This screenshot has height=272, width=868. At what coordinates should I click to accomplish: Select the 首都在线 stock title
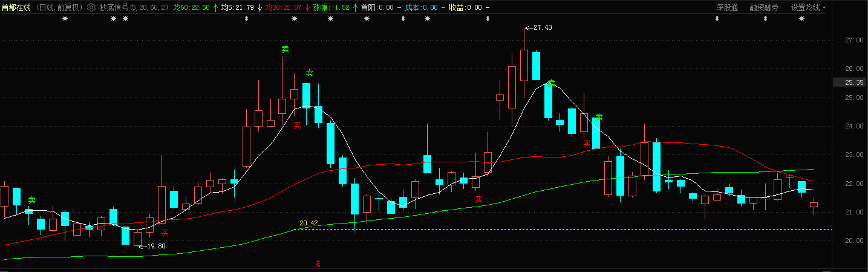tap(16, 7)
